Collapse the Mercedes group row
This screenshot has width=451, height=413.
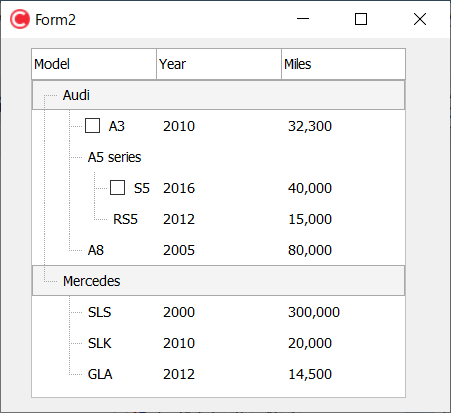coord(219,281)
